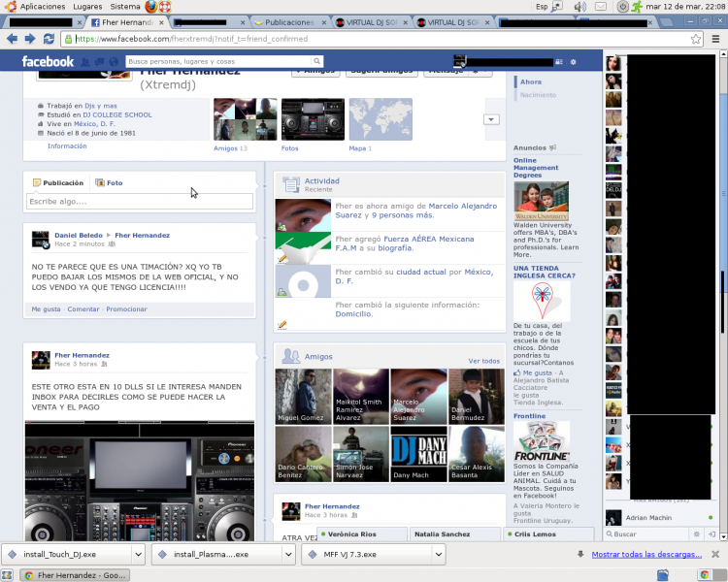Open Criis Lemos chat tab
The height and width of the screenshot is (582, 728).
click(x=548, y=534)
